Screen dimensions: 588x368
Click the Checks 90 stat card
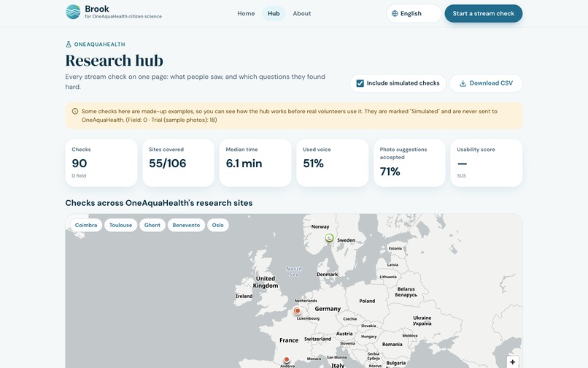pos(101,163)
